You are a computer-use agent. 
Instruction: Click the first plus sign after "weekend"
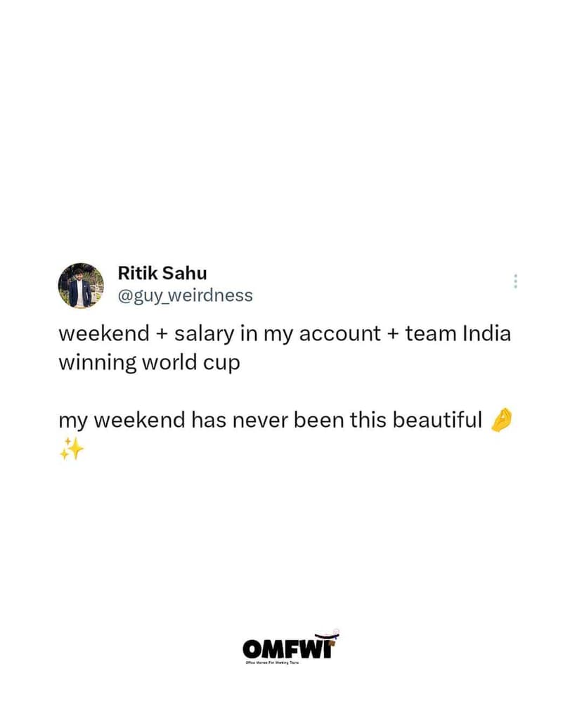(x=162, y=334)
